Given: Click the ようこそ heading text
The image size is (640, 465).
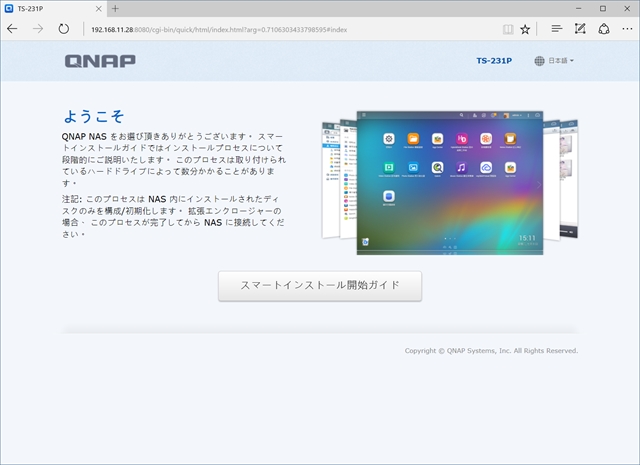Looking at the screenshot, I should coord(93,116).
